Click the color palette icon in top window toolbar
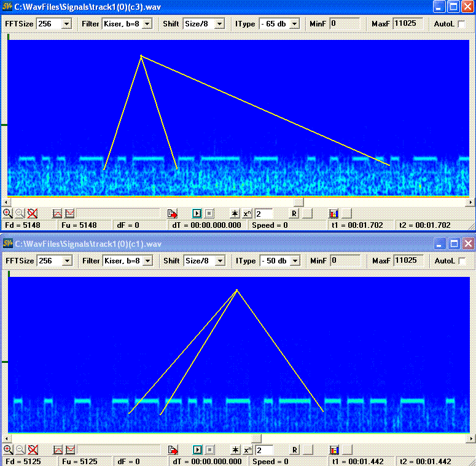Image resolution: width=476 pixels, height=466 pixels. [x=334, y=214]
